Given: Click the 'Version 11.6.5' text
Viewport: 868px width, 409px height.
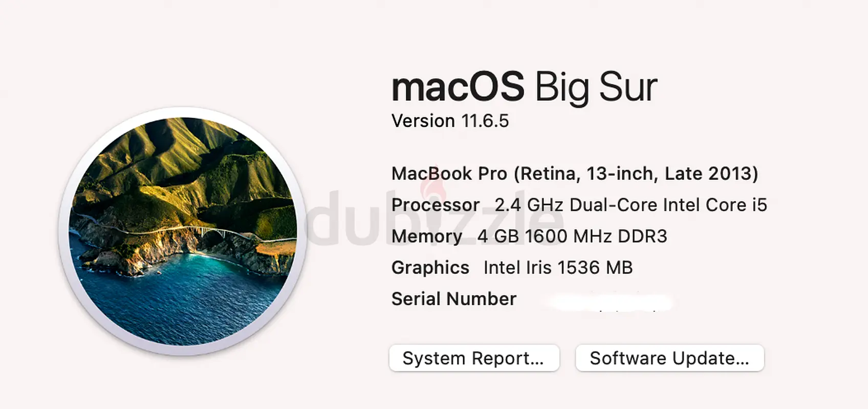Looking at the screenshot, I should pos(450,121).
